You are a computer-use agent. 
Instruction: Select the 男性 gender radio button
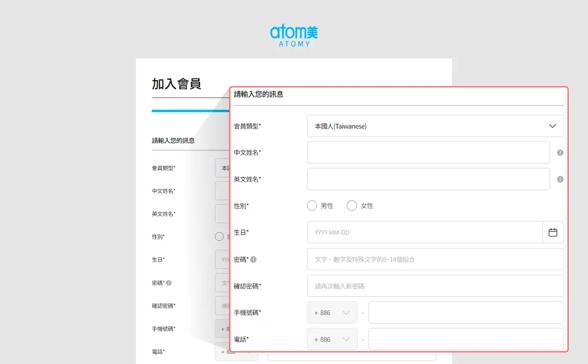tap(312, 206)
